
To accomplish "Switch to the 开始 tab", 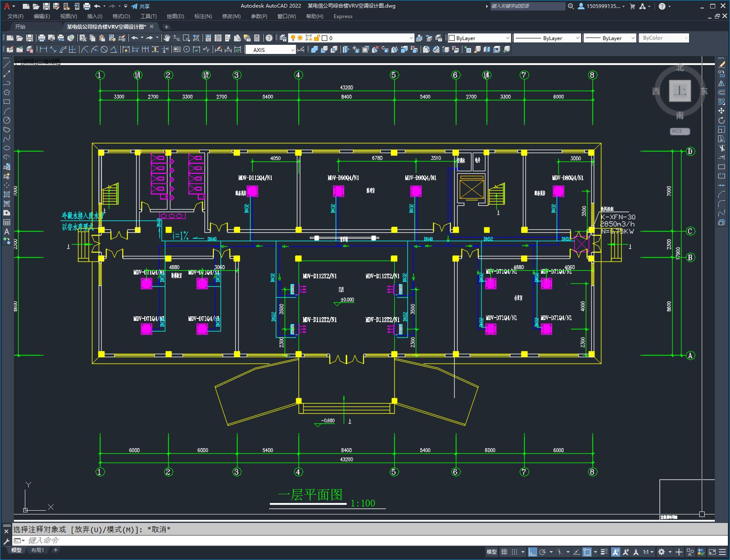I will [20, 27].
